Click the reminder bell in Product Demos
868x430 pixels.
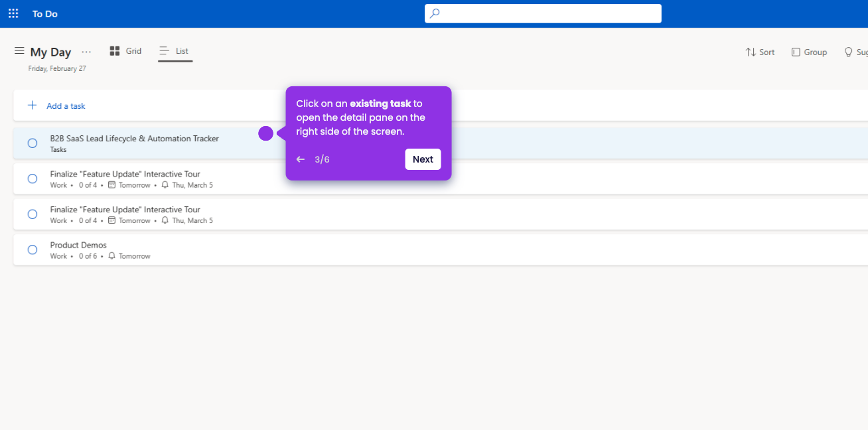[111, 256]
